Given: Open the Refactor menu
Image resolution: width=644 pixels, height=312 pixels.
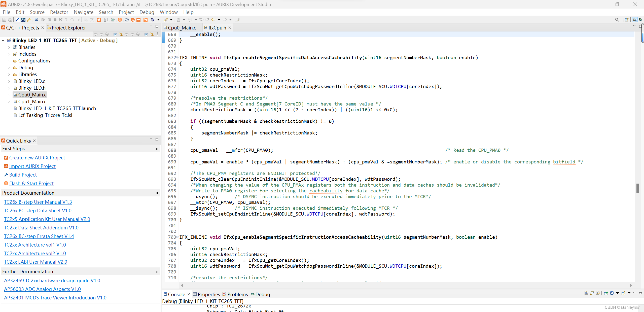Looking at the screenshot, I should [x=59, y=12].
